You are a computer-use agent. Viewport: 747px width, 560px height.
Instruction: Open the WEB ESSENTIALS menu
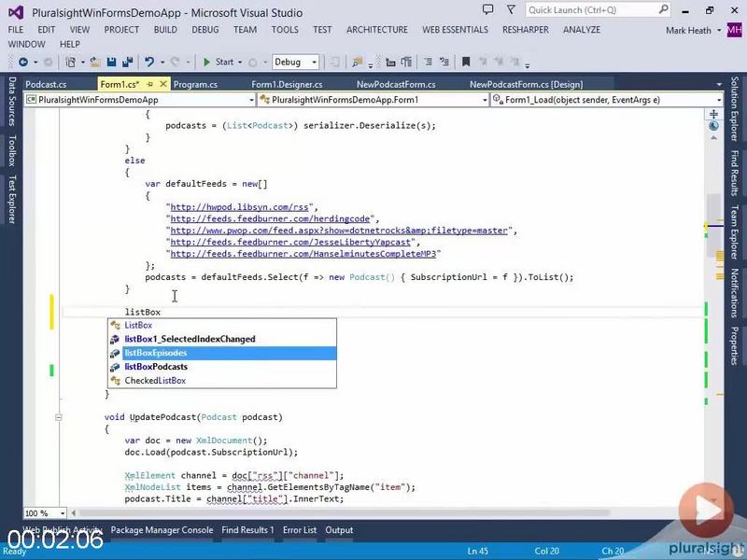(x=455, y=30)
